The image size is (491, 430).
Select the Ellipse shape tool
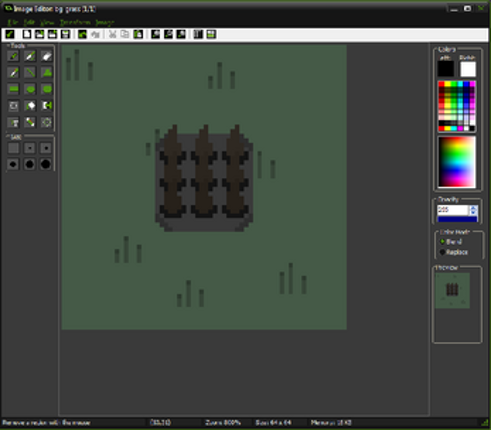pyautogui.click(x=30, y=89)
